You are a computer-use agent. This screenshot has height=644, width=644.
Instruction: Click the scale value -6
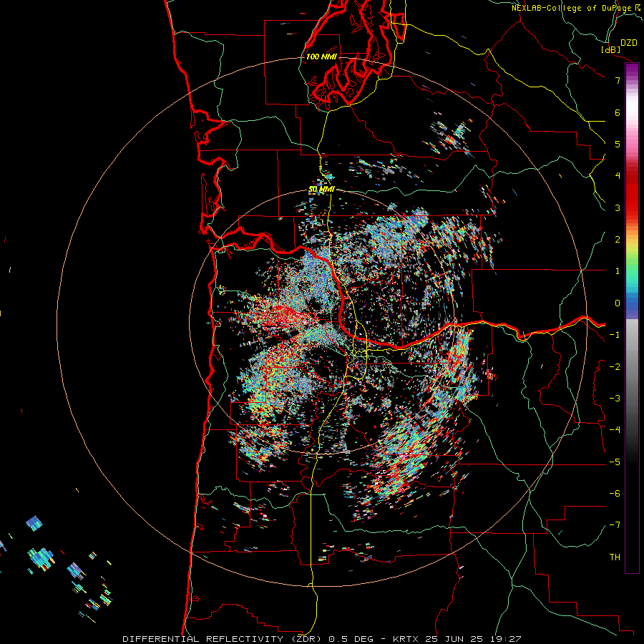tap(615, 494)
